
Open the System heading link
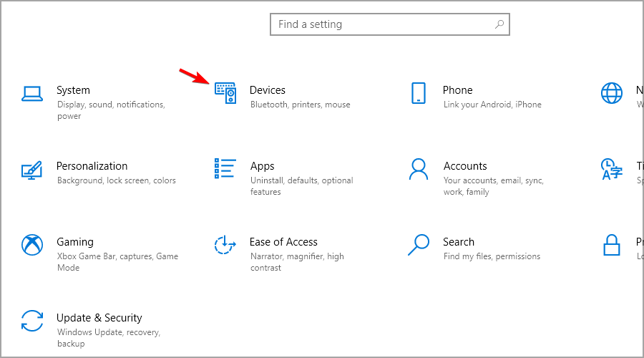73,90
